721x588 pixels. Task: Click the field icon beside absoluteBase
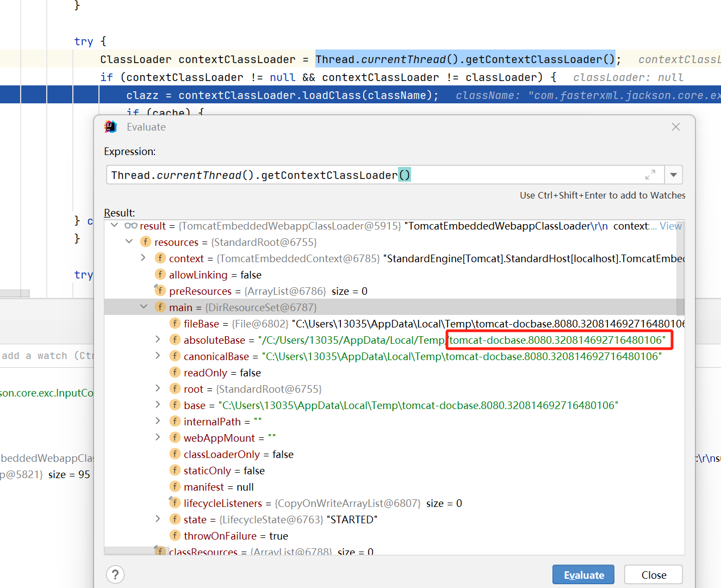pos(175,339)
